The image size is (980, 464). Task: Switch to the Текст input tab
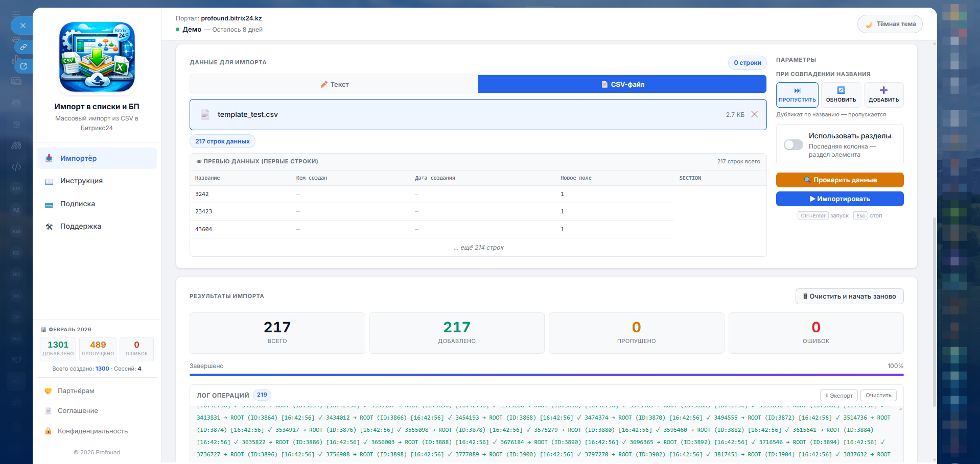[x=334, y=84]
